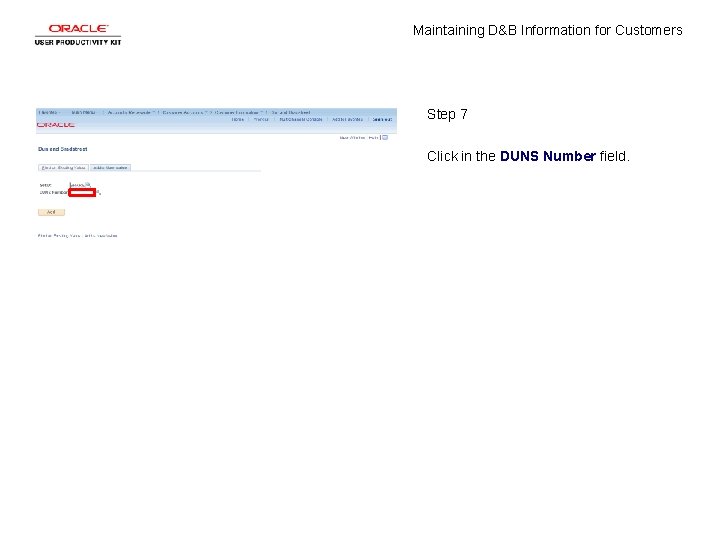The width and height of the screenshot is (720, 540).
Task: Click the Sign out link
Action: pos(382,119)
